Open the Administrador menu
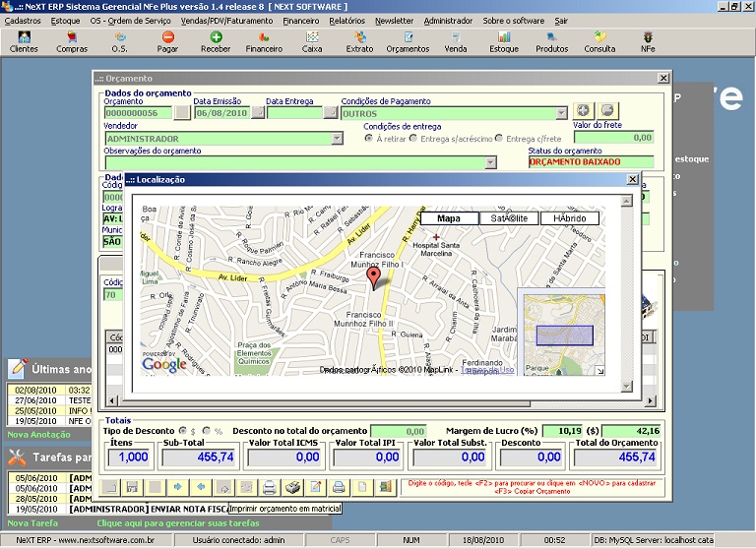The width and height of the screenshot is (756, 549). coord(448,21)
